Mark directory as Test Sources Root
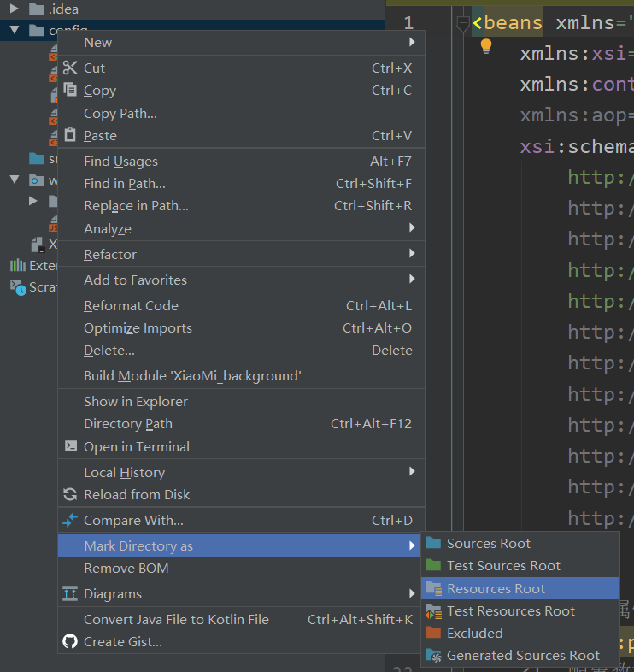Image resolution: width=634 pixels, height=672 pixels. (x=520, y=566)
